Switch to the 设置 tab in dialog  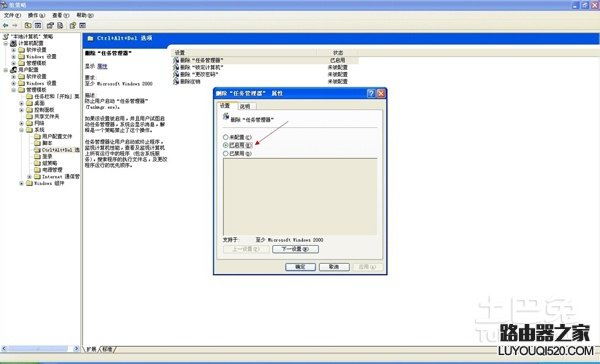(226, 106)
